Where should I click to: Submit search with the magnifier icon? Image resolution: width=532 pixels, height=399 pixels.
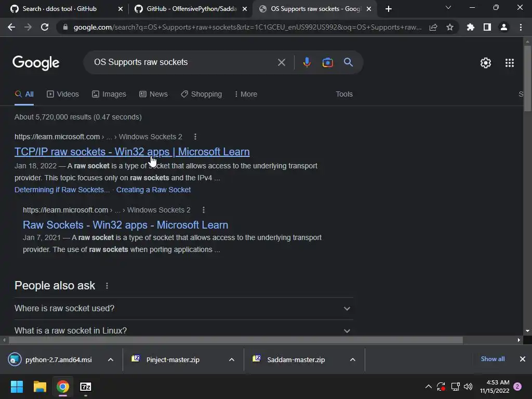click(348, 62)
